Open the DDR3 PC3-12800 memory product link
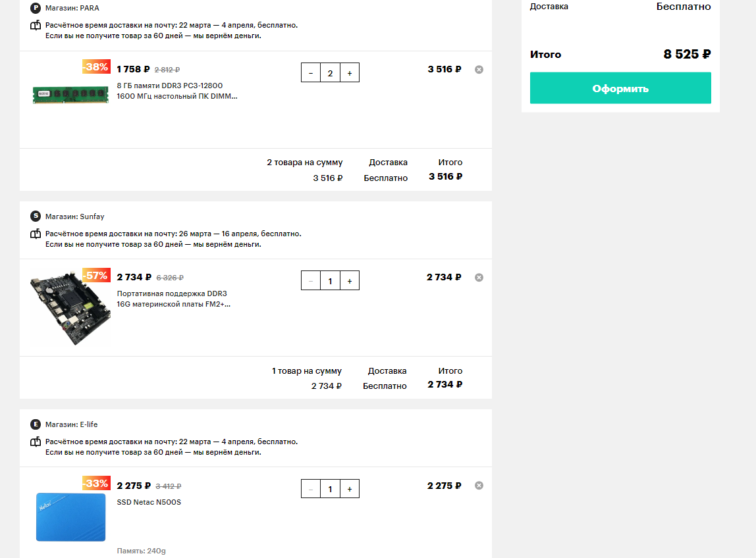This screenshot has height=558, width=756. click(177, 91)
